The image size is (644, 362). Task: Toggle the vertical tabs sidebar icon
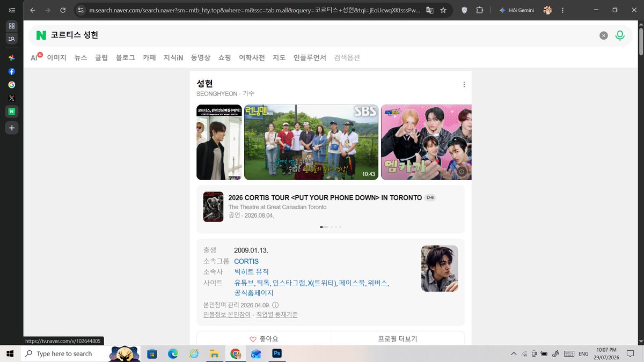(12, 10)
